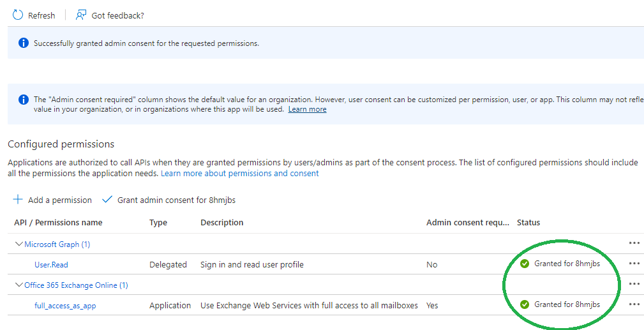Open Learn more about permissions and consent link

tap(240, 174)
